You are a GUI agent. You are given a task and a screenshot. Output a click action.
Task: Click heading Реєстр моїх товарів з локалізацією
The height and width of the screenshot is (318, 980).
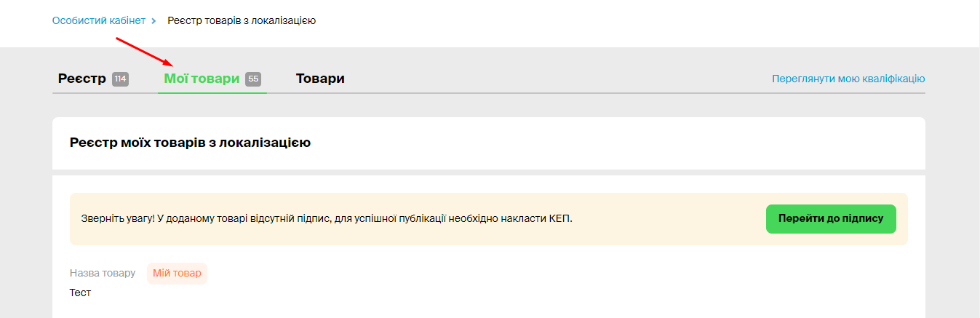(x=190, y=143)
